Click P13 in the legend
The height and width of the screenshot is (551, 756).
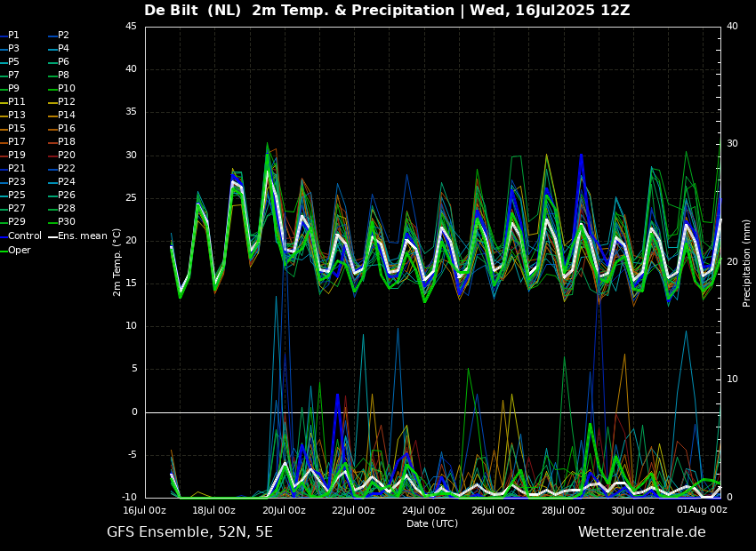12,116
